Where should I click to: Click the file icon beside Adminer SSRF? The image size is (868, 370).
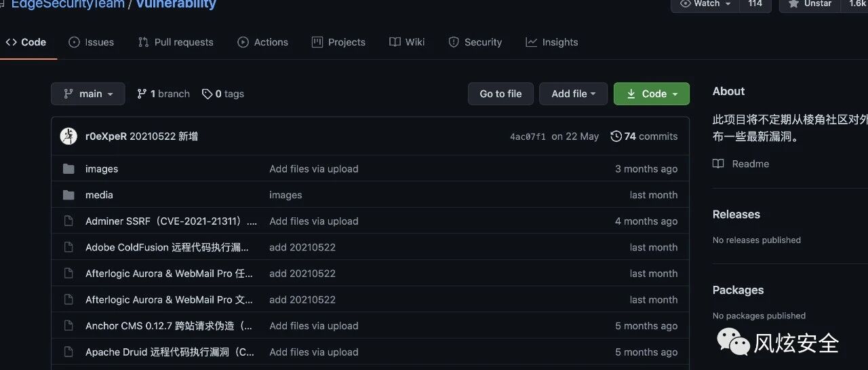pyautogui.click(x=68, y=221)
